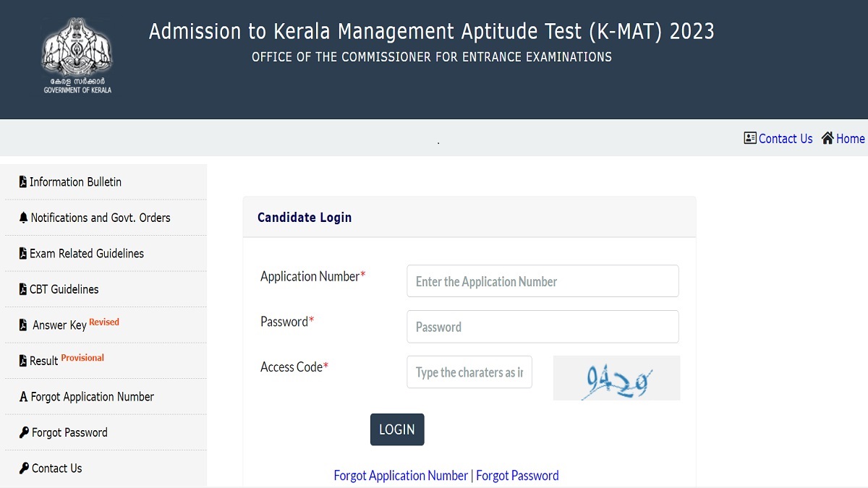Focus the Application Number input field

pos(542,281)
